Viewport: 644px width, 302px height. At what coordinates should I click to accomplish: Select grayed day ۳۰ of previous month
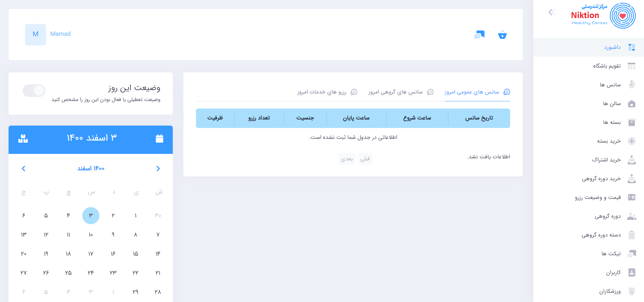[158, 216]
